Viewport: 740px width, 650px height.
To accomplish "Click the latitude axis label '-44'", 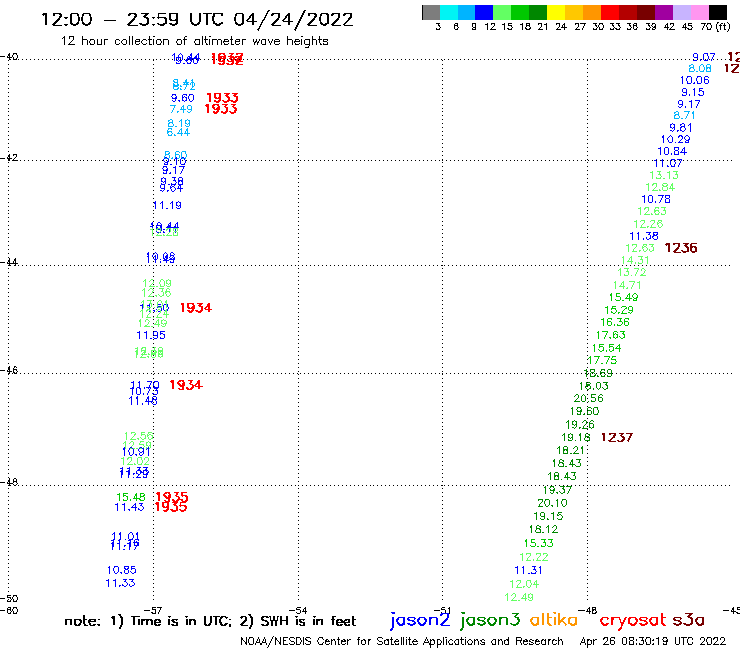I will click(x=9, y=262).
